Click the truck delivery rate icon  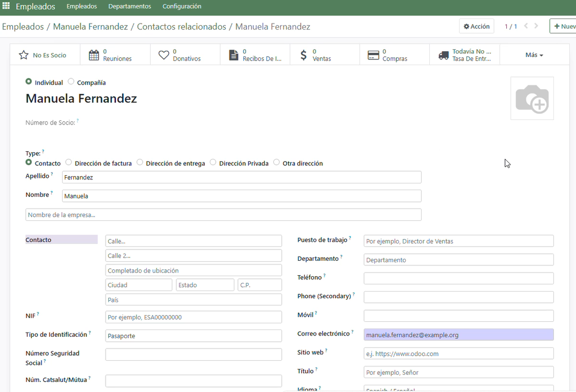(444, 55)
